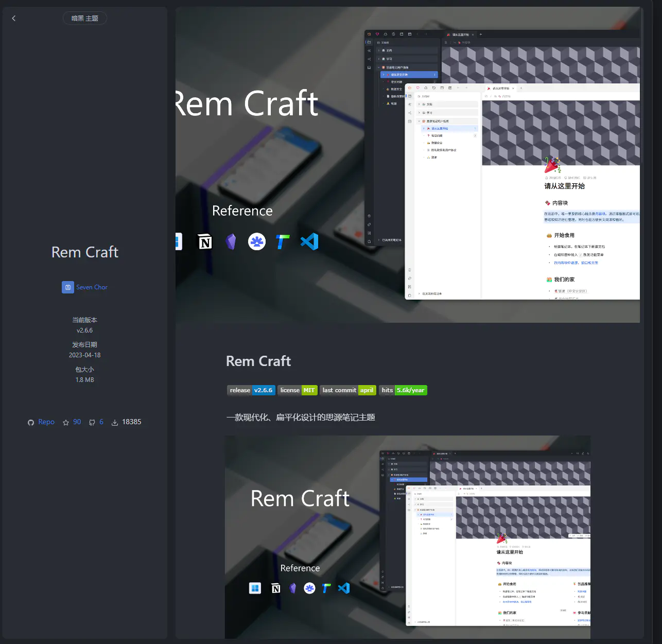Click the Notion logo in the top preview

pos(205,241)
